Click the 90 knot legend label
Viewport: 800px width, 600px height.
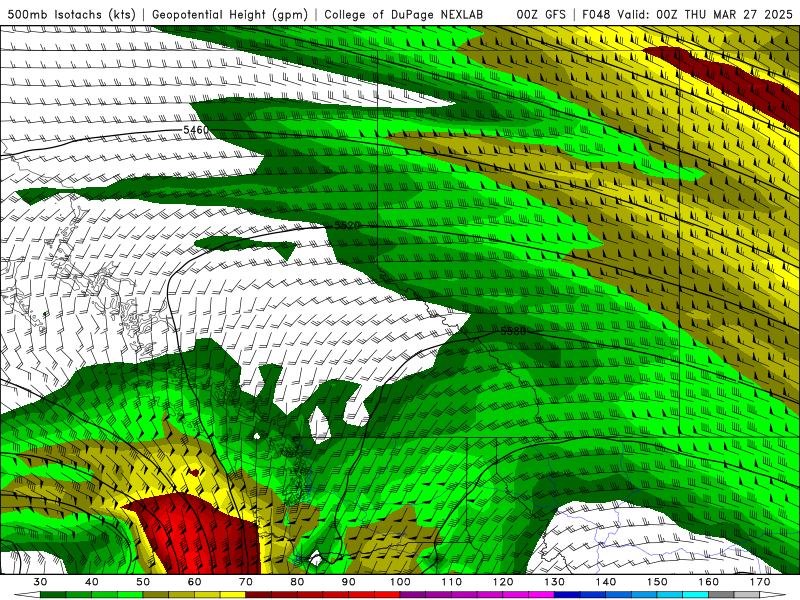[349, 582]
